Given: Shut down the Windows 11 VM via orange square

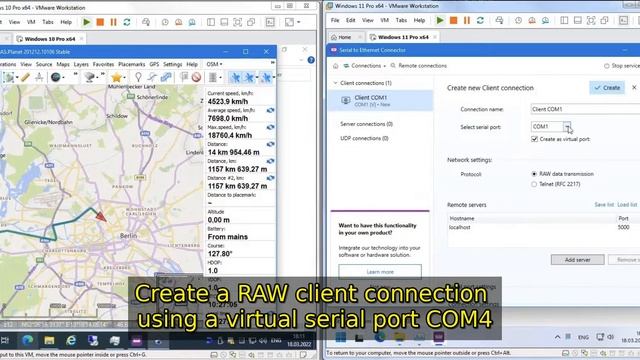Looking at the screenshot, I should pos(453,20).
